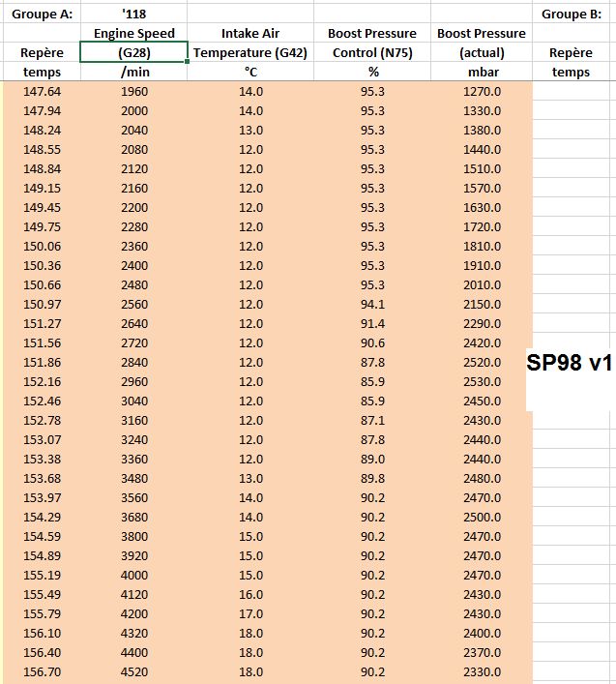Select engine speed cell 4520
616x684 pixels.
[133, 671]
